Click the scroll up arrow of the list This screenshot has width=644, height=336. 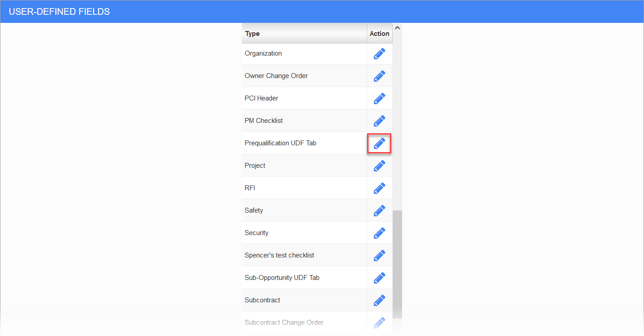point(397,28)
